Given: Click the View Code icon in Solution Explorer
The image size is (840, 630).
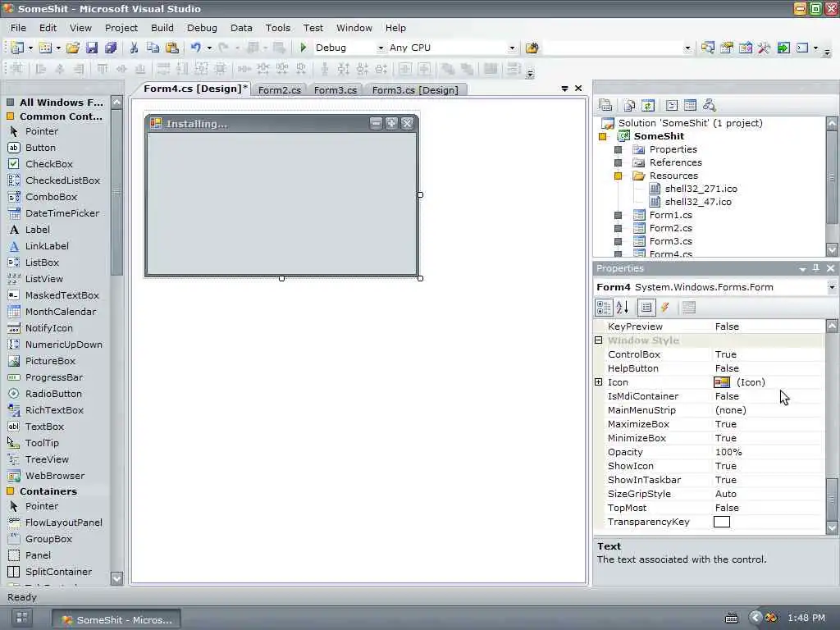Looking at the screenshot, I should (x=672, y=105).
